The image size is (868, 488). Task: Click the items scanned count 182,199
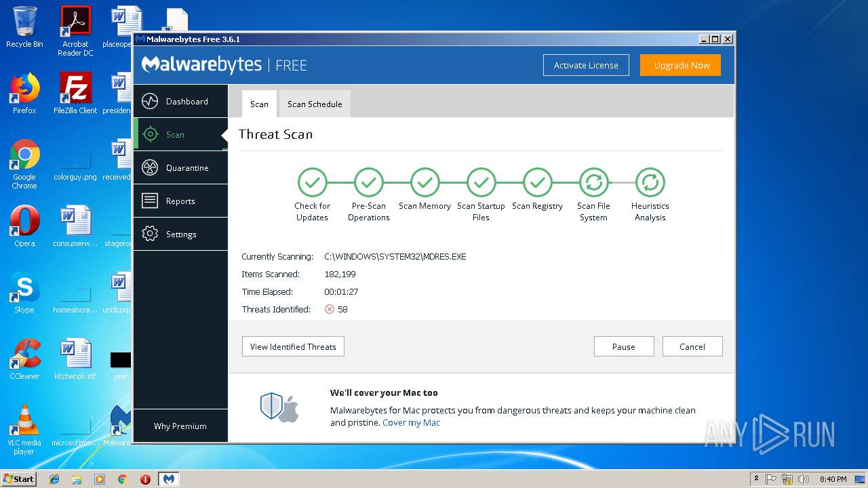(x=340, y=274)
